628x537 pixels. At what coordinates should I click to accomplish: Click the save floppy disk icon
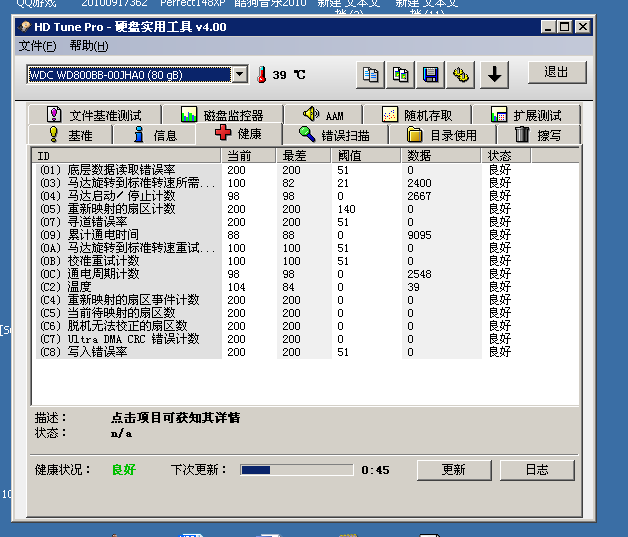pos(431,75)
